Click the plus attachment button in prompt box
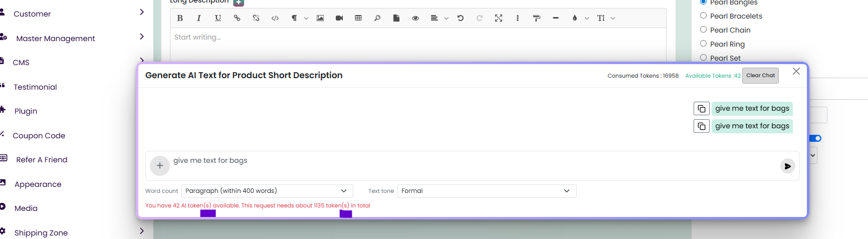Image resolution: width=868 pixels, height=239 pixels. click(160, 165)
